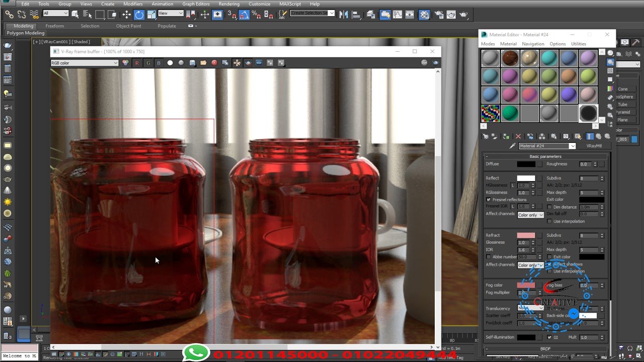Click the red clear image icon in frame buffer
Screen dimensions: 644x362
pos(214,63)
